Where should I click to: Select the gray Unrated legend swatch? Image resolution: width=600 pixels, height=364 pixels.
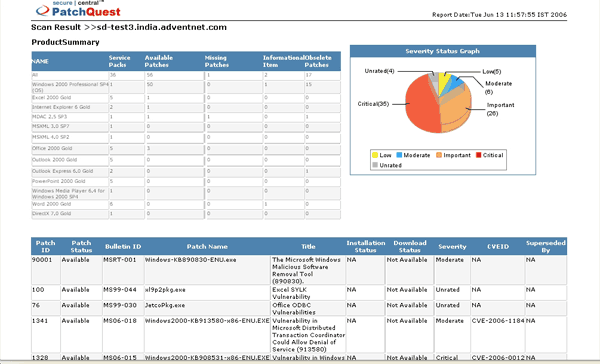(375, 165)
